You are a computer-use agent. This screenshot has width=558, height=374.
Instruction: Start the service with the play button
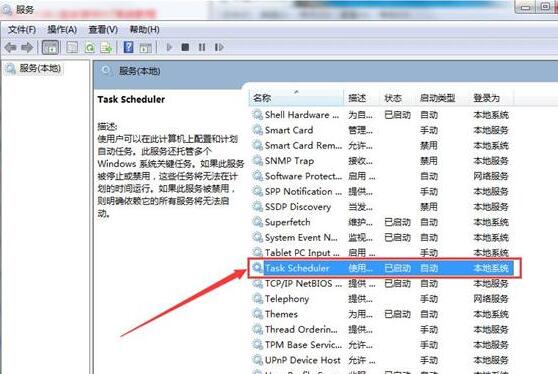pyautogui.click(x=169, y=47)
